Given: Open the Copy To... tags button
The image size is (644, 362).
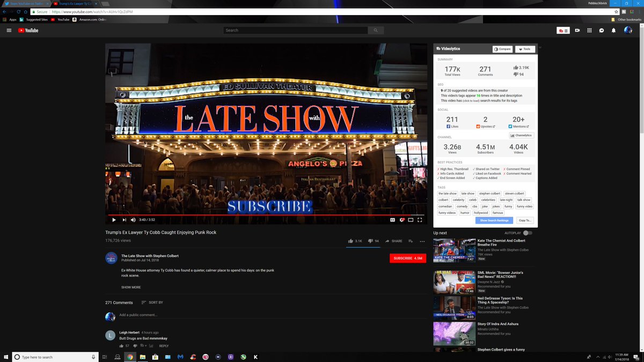Looking at the screenshot, I should [525, 220].
